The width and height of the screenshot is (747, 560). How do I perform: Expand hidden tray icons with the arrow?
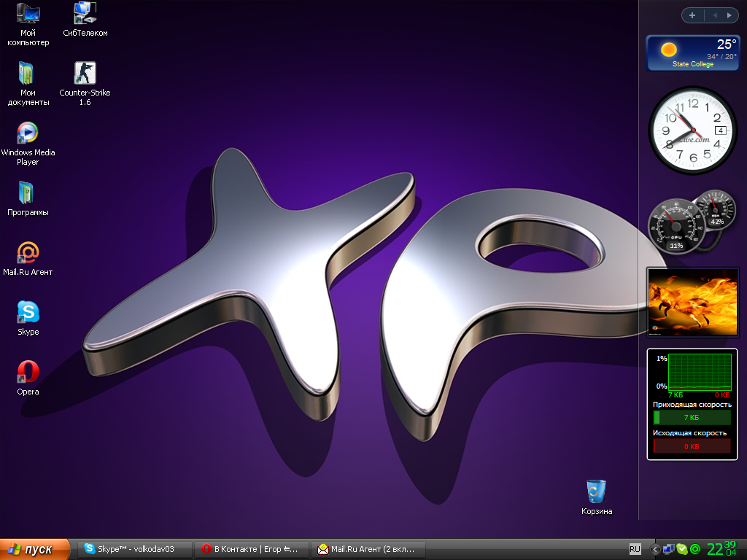[655, 549]
